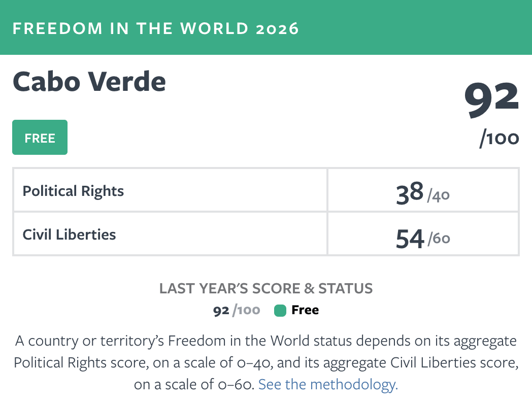Select the Political Rights row label

click(73, 191)
